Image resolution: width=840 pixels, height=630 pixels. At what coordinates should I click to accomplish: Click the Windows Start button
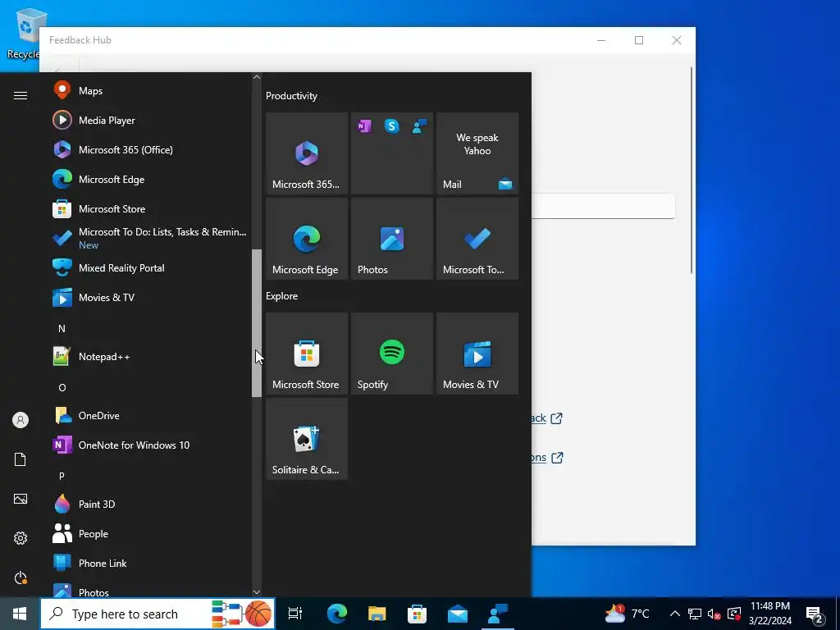[20, 614]
